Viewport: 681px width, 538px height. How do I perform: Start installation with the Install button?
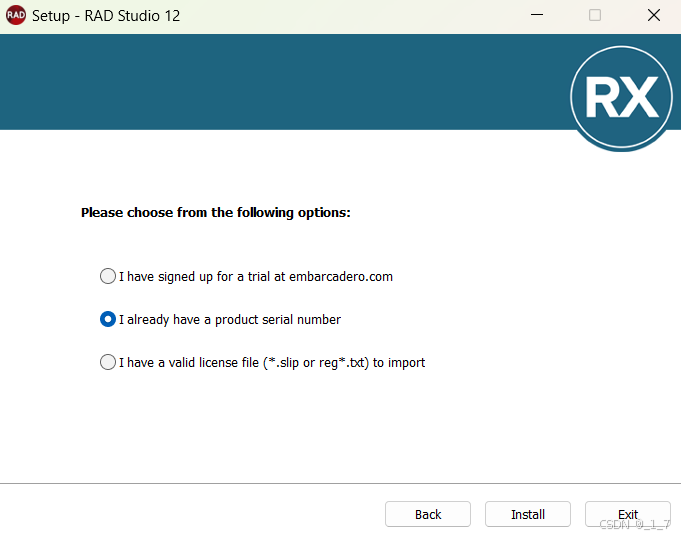(528, 514)
